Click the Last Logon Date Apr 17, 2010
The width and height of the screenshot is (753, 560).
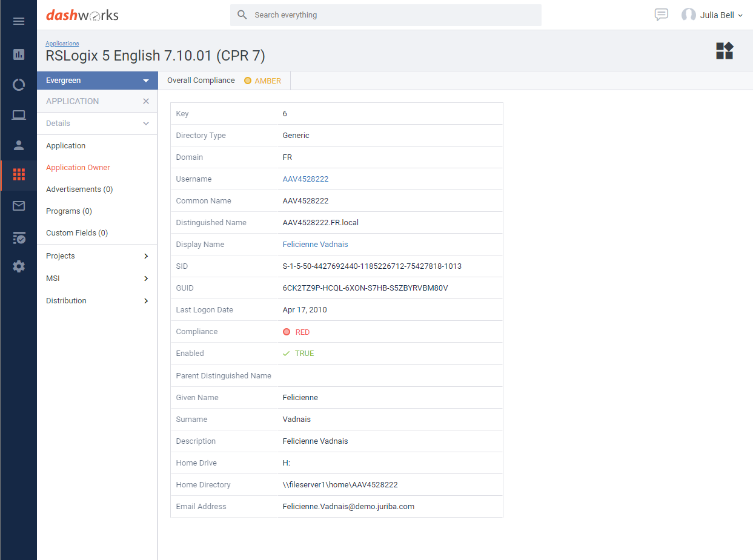305,310
